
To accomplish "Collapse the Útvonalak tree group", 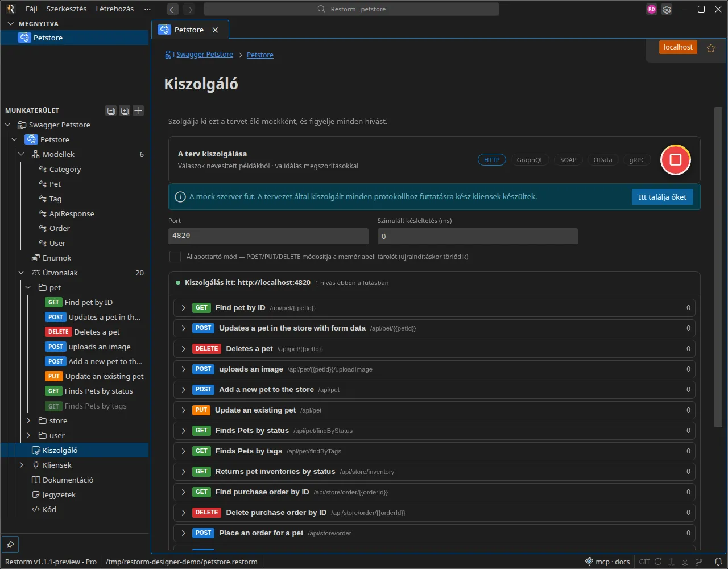I will [22, 273].
